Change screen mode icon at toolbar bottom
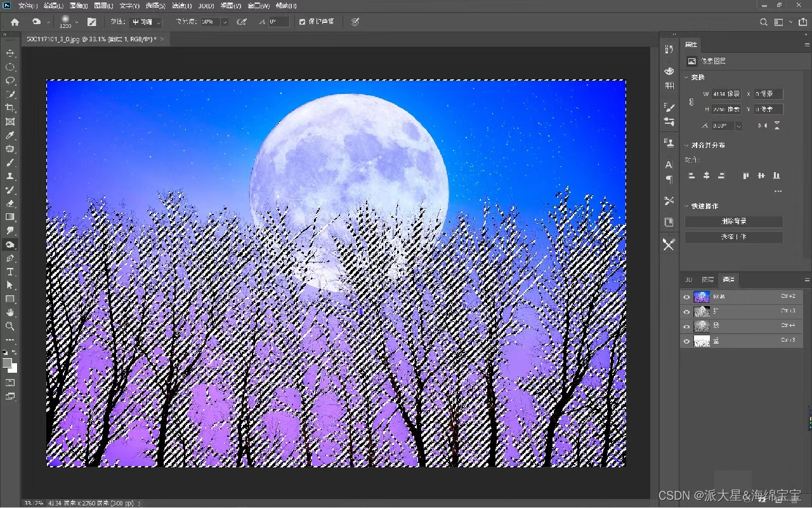The height and width of the screenshot is (508, 812). coord(10,396)
